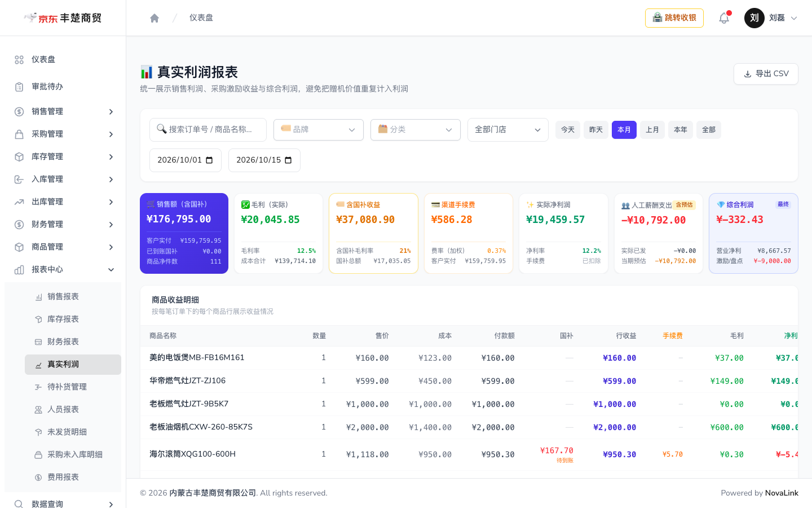Click the 报表中心 chart icon
The height and width of the screenshot is (508, 812).
tap(19, 270)
